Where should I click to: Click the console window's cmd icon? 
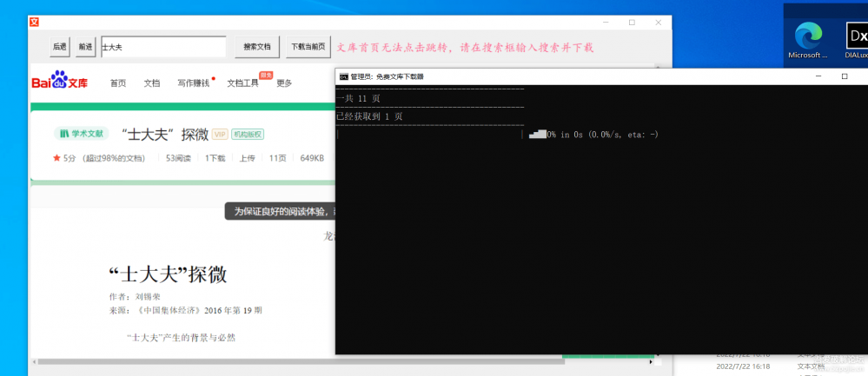[x=344, y=76]
